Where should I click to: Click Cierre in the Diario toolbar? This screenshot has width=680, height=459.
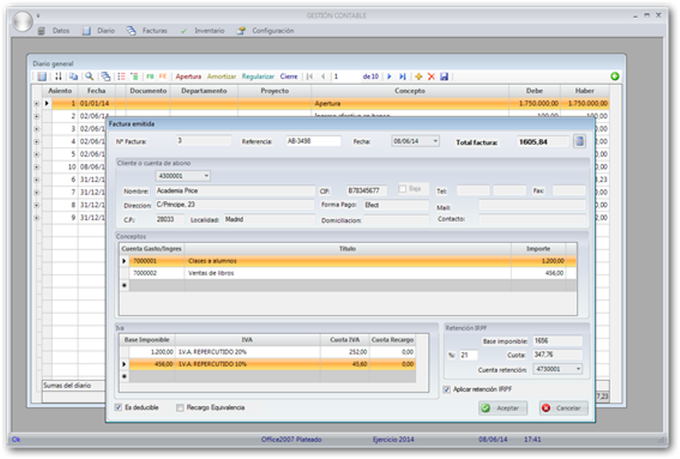tap(289, 76)
